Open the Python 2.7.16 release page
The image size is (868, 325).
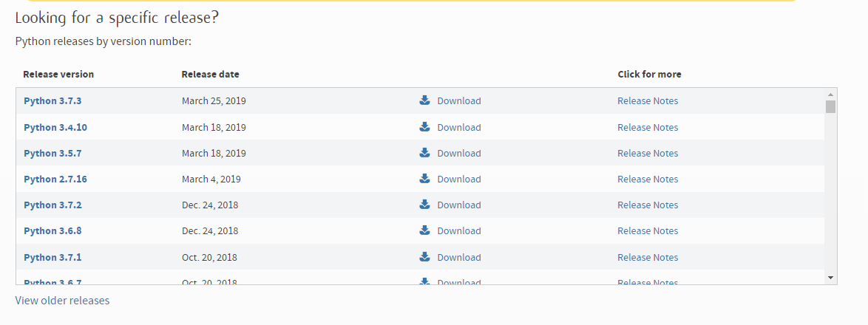click(55, 179)
